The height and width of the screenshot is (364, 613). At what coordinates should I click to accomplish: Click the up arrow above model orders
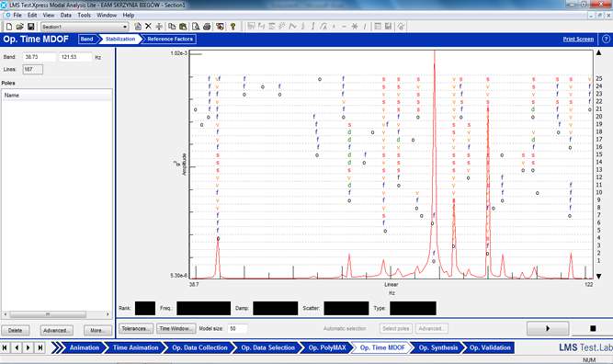(x=598, y=52)
